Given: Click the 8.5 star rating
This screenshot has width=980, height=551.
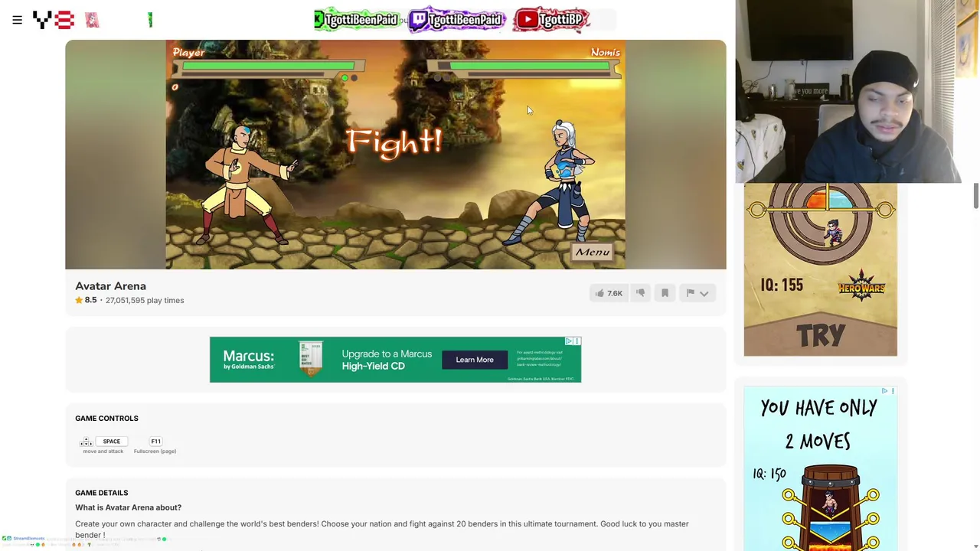Looking at the screenshot, I should (x=86, y=300).
